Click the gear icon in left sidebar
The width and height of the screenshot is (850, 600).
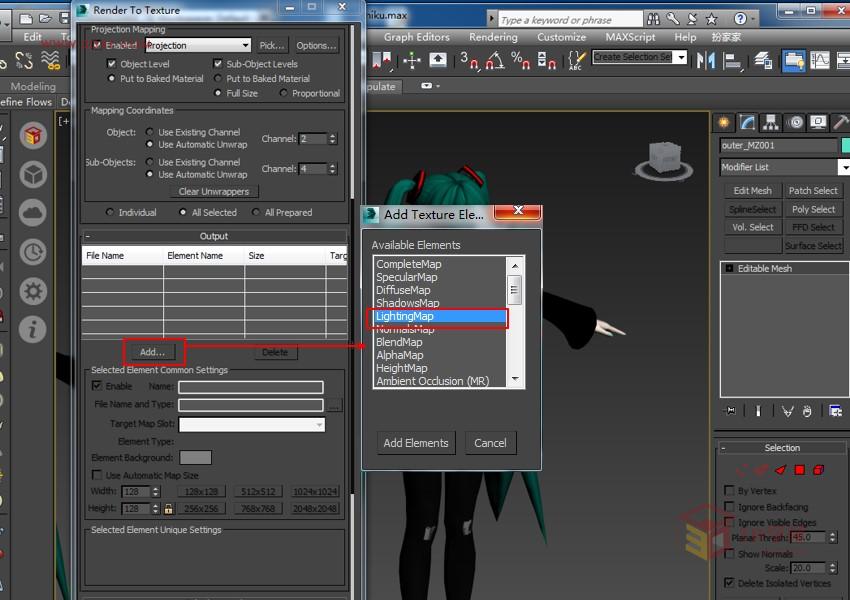33,291
